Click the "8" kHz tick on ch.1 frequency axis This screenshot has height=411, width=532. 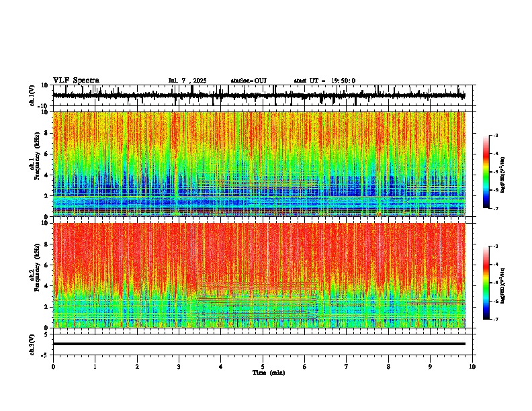(47, 133)
